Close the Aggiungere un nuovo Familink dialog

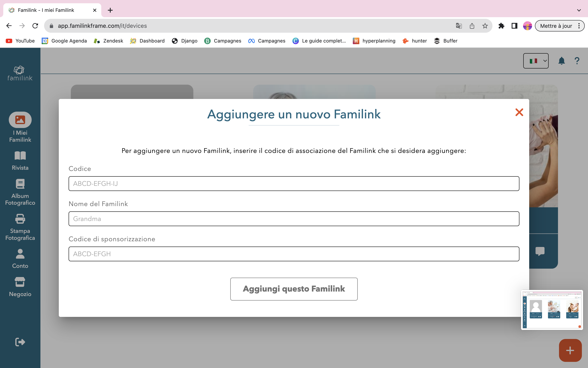[519, 112]
